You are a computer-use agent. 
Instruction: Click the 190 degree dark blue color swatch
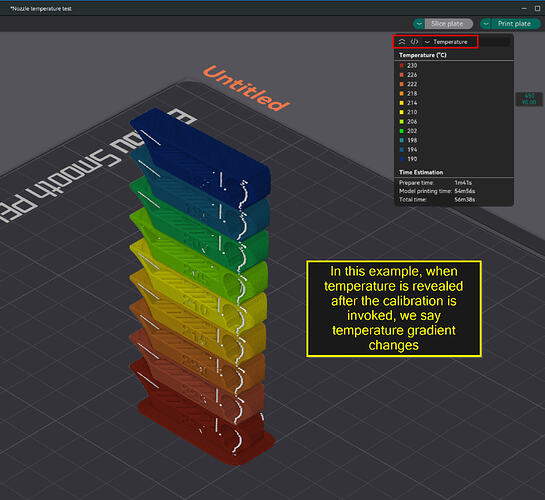[402, 159]
